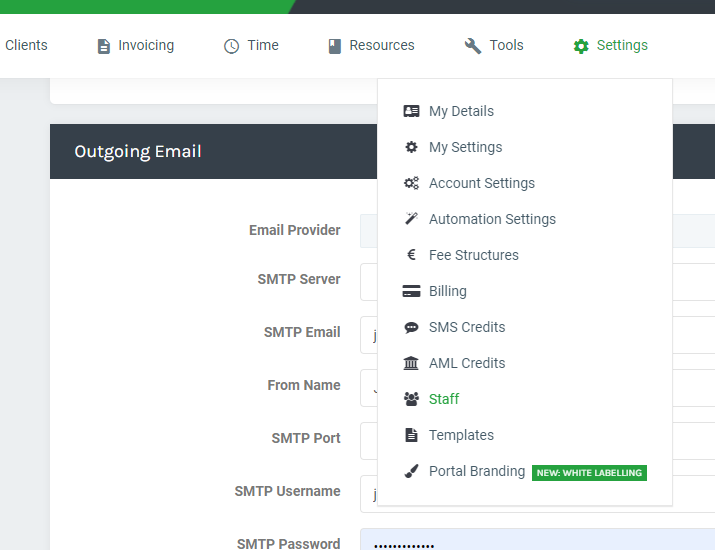Click the From Name label
The width and height of the screenshot is (715, 550).
304,385
